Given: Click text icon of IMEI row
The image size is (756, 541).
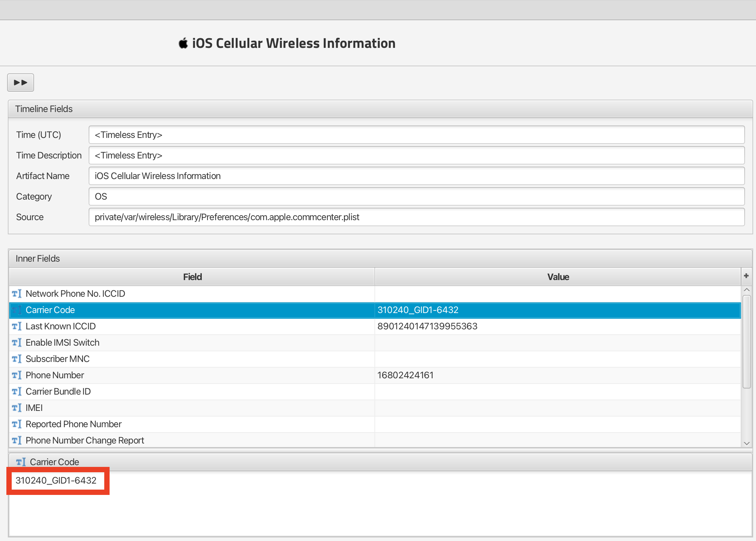Looking at the screenshot, I should click(x=17, y=408).
